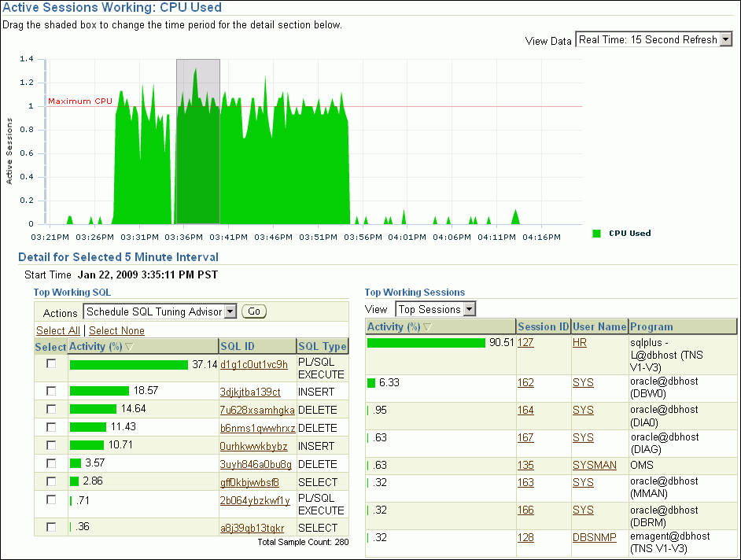Click the shaded time selection box on chart
Image resolution: width=741 pixels, height=560 pixels.
197,141
